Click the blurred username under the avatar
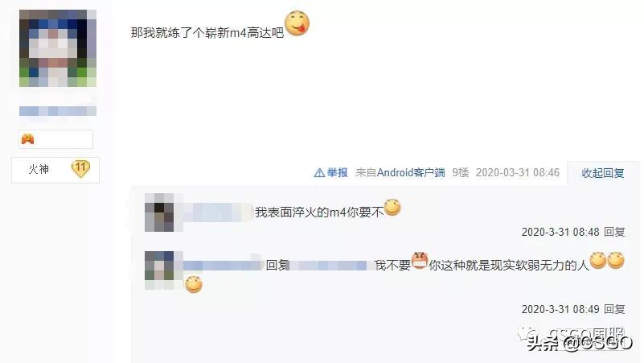 (58, 111)
